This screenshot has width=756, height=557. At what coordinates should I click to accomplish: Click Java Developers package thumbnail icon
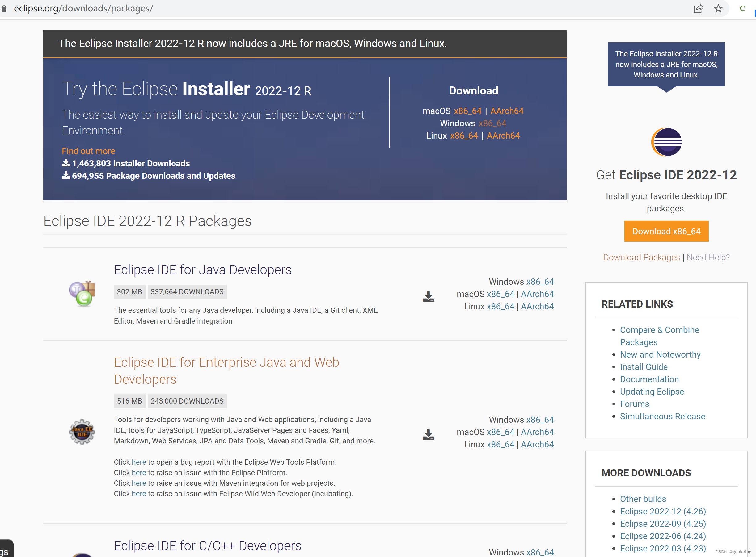coord(82,293)
